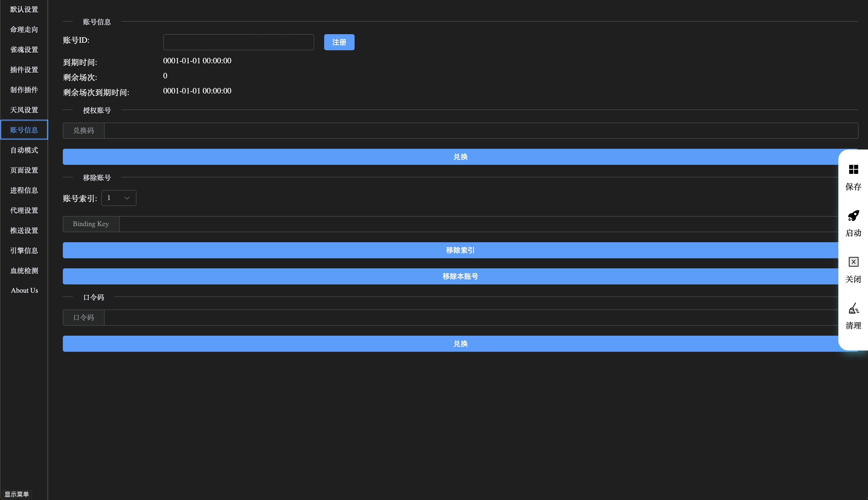Click the 剩余场次到期时间 date value
Screen dimensions: 868x500
pos(197,91)
